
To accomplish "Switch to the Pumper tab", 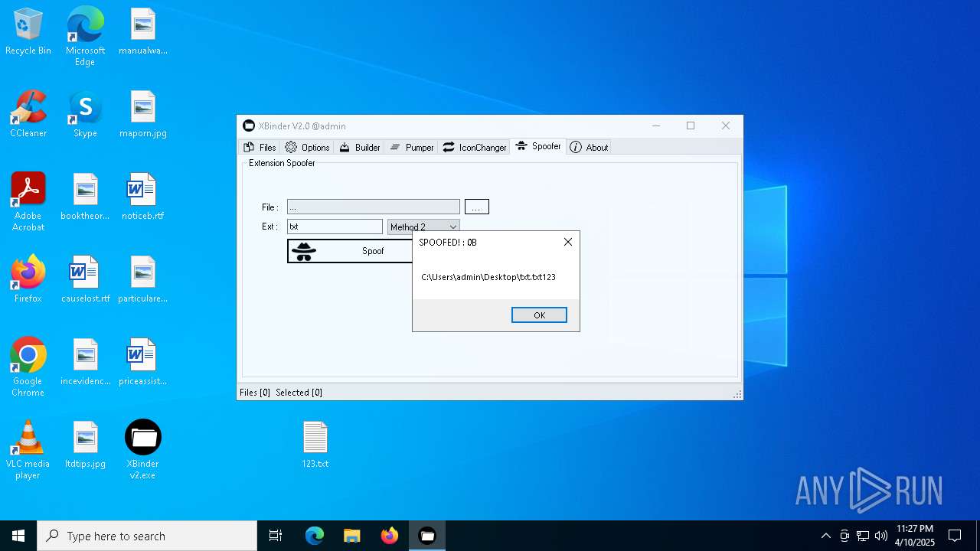I will click(x=412, y=147).
